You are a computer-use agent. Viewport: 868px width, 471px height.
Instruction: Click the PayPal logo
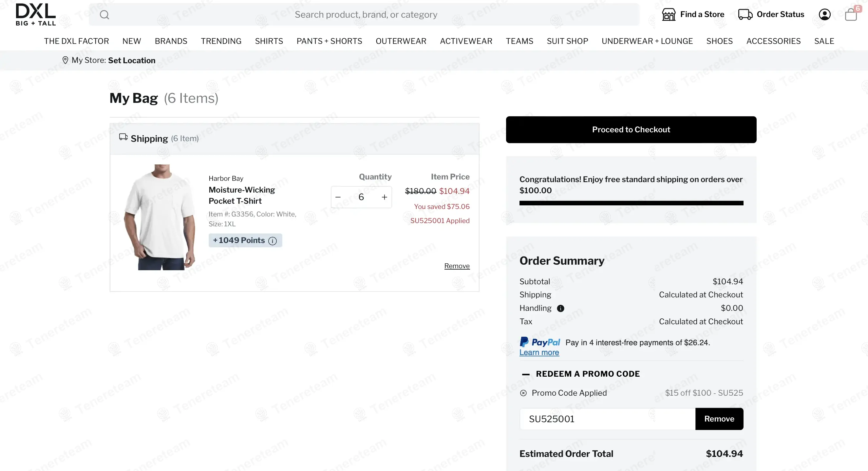pos(540,342)
